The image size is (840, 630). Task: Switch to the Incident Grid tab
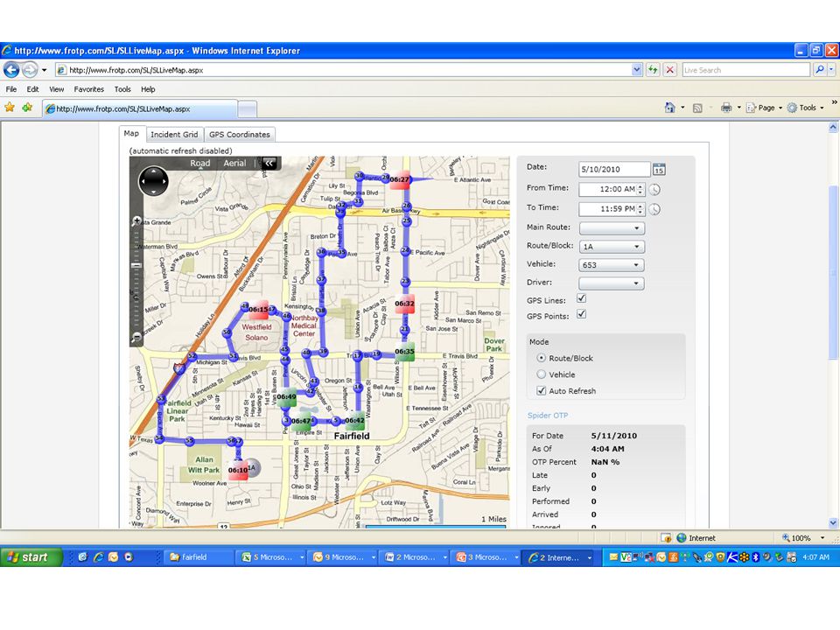pos(174,135)
